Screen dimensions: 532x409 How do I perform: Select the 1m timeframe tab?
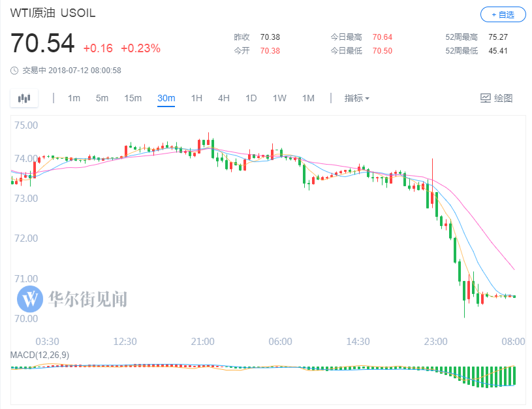click(x=74, y=98)
